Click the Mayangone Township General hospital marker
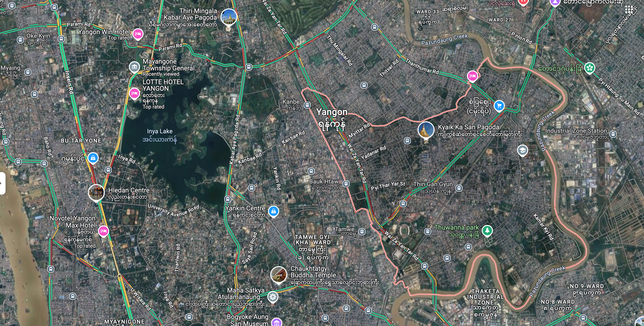The width and height of the screenshot is (644, 326). pyautogui.click(x=134, y=67)
